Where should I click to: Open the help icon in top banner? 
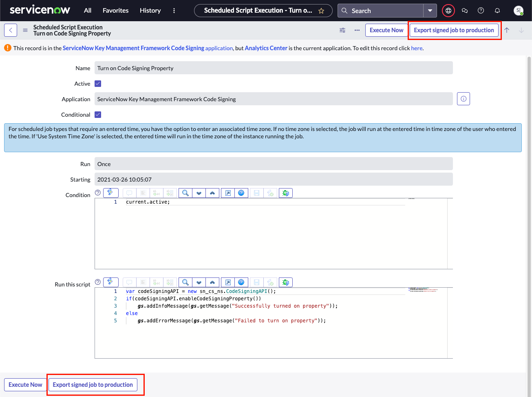[x=481, y=11]
